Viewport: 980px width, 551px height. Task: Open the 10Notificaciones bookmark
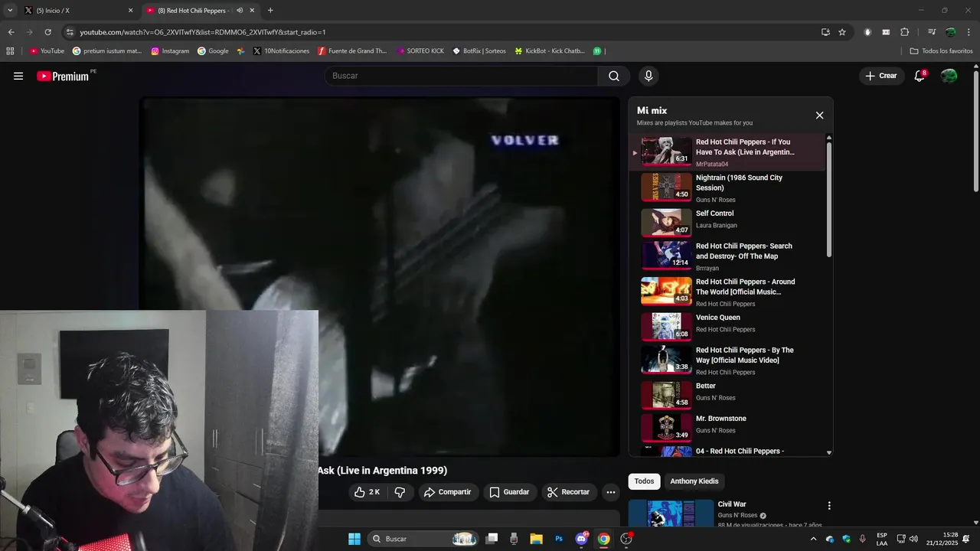[x=281, y=51]
